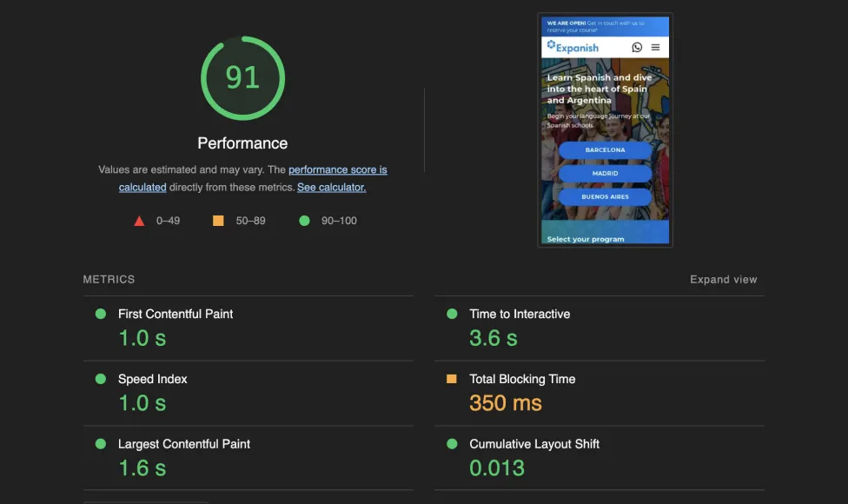Viewport: 848px width, 504px height.
Task: Click the 91 performance score gauge
Action: 242,78
